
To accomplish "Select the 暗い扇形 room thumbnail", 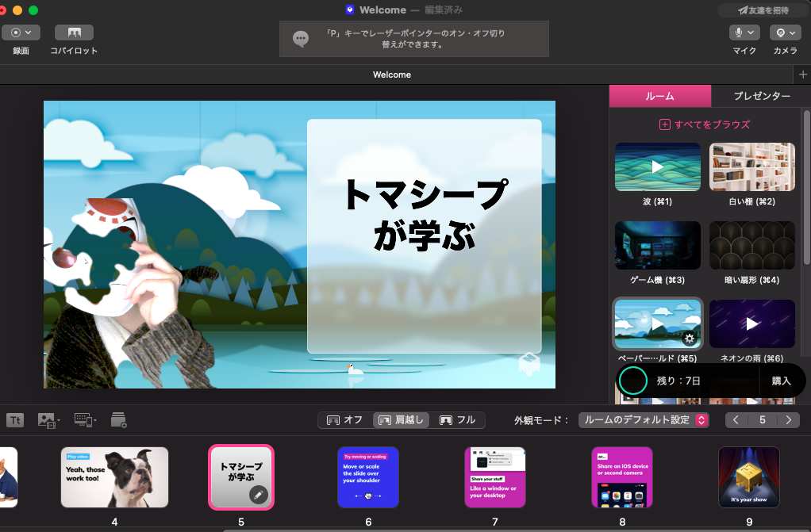I will pyautogui.click(x=752, y=246).
